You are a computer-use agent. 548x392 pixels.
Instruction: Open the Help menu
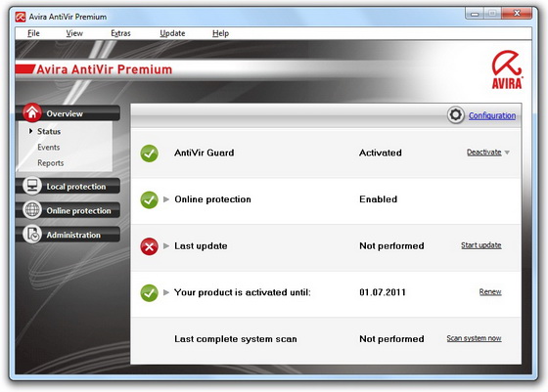220,33
